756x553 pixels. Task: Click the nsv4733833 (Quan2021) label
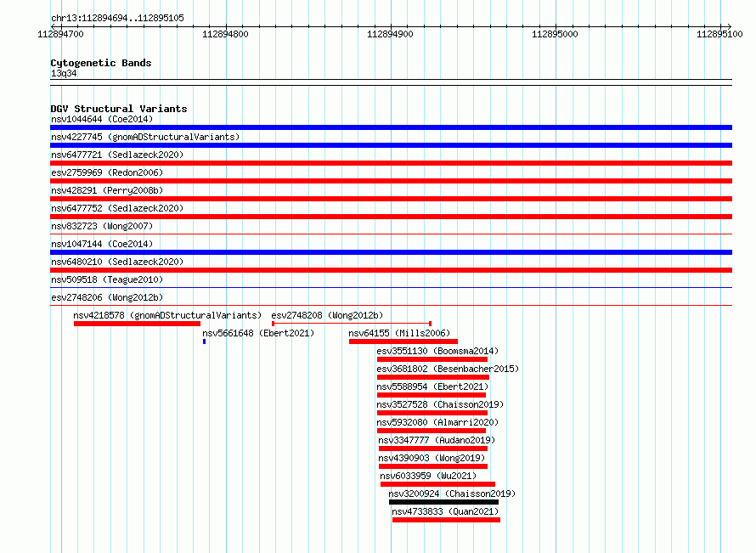click(445, 511)
